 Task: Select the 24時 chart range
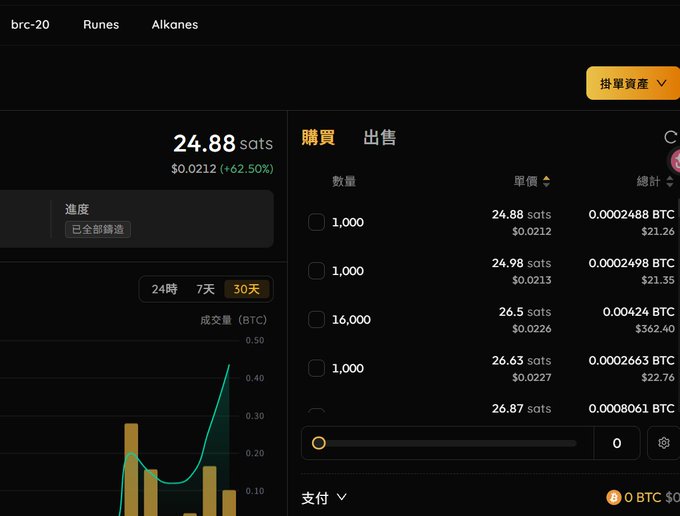tap(164, 289)
